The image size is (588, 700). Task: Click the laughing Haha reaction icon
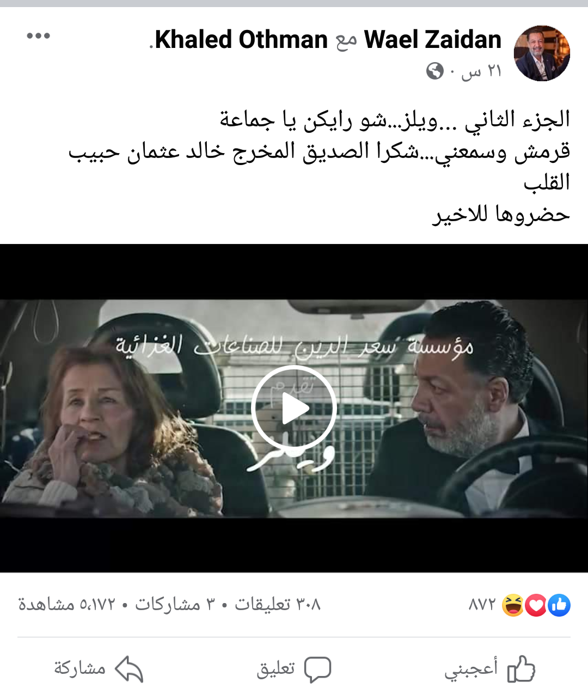(x=513, y=605)
